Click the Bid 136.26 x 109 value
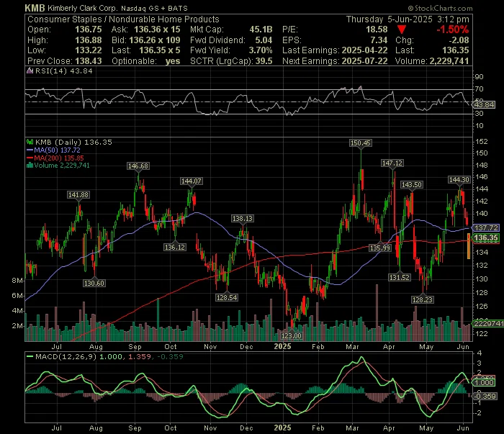The image size is (504, 434). pos(155,40)
